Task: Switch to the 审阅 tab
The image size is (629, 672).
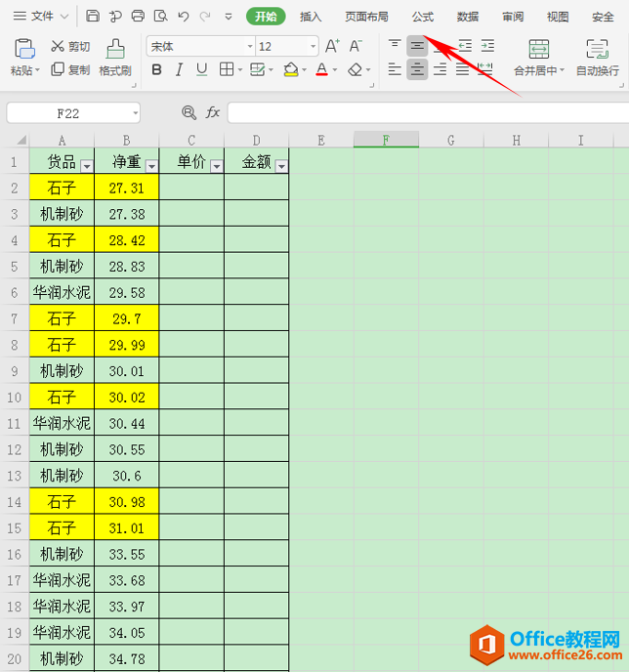Action: point(513,17)
